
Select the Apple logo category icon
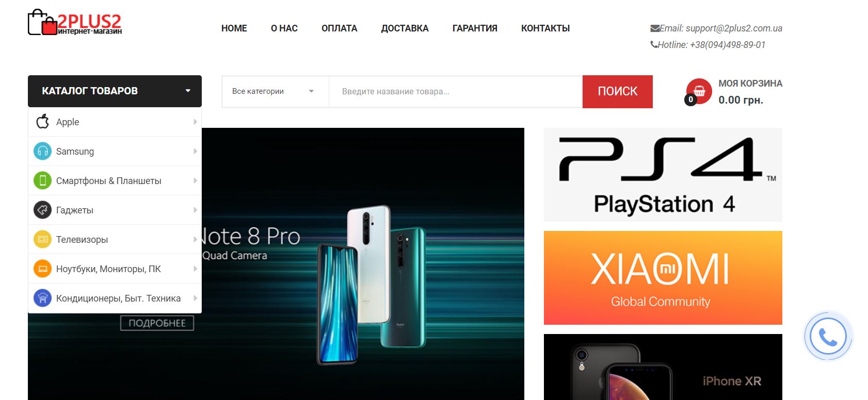[x=42, y=122]
